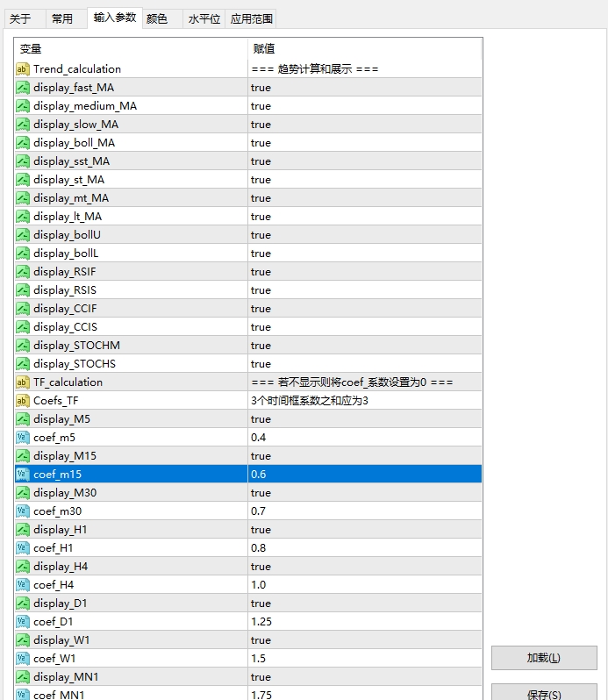Click the bool icon next to display_boll_MA
The image size is (608, 700).
[x=23, y=143]
